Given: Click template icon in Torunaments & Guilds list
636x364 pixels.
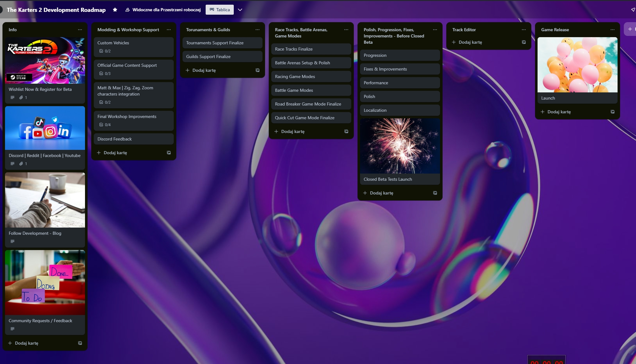Looking at the screenshot, I should click(258, 70).
